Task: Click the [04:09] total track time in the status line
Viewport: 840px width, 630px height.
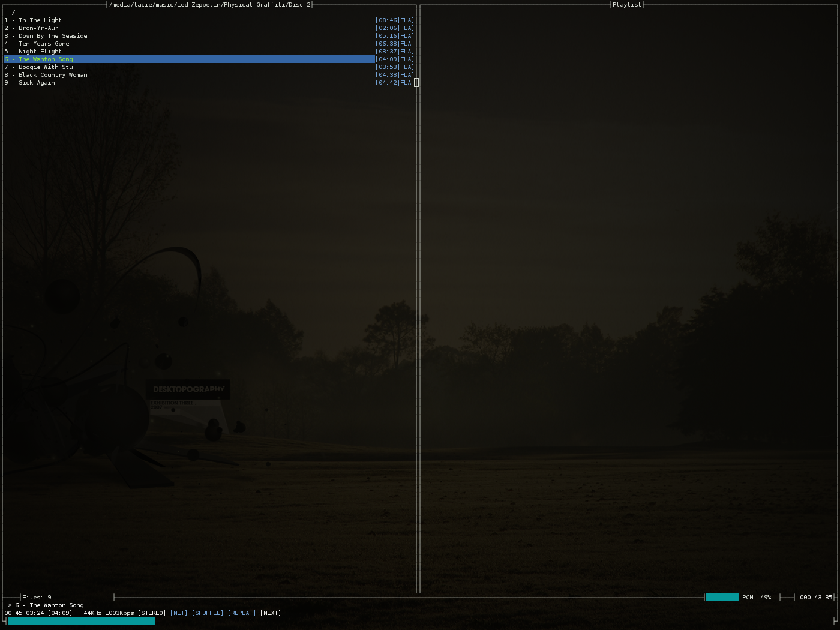Action: pyautogui.click(x=60, y=613)
